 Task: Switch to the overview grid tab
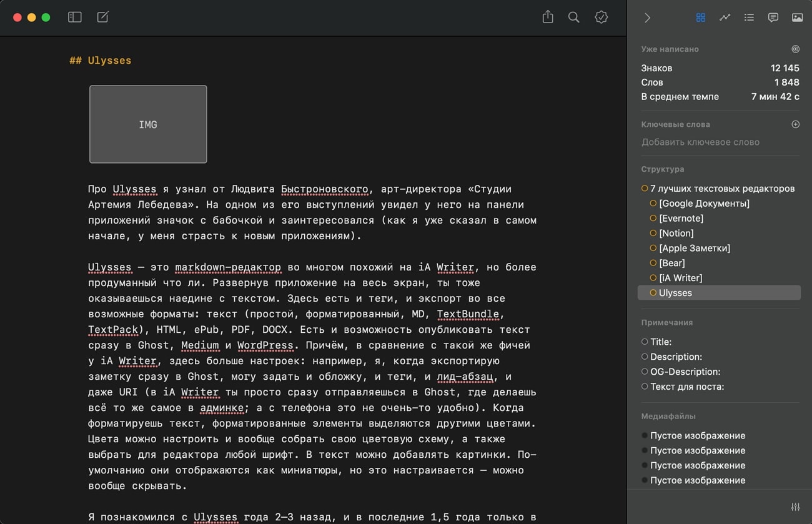point(701,17)
